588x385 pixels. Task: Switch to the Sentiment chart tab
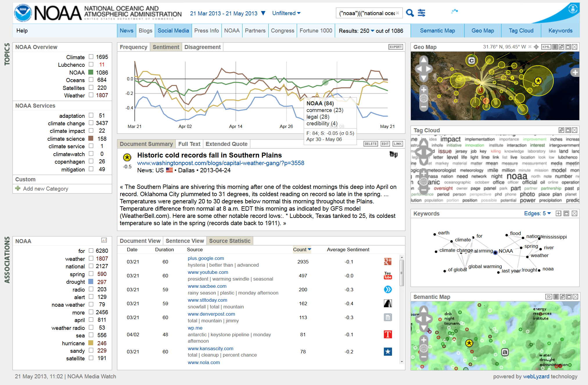[x=166, y=47]
